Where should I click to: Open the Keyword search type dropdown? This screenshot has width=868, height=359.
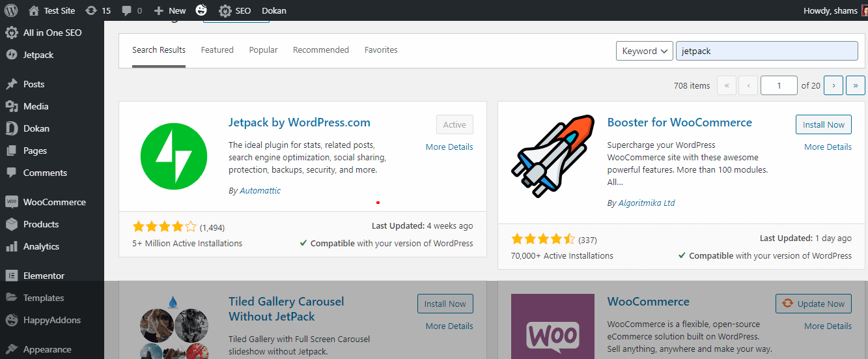tap(644, 51)
